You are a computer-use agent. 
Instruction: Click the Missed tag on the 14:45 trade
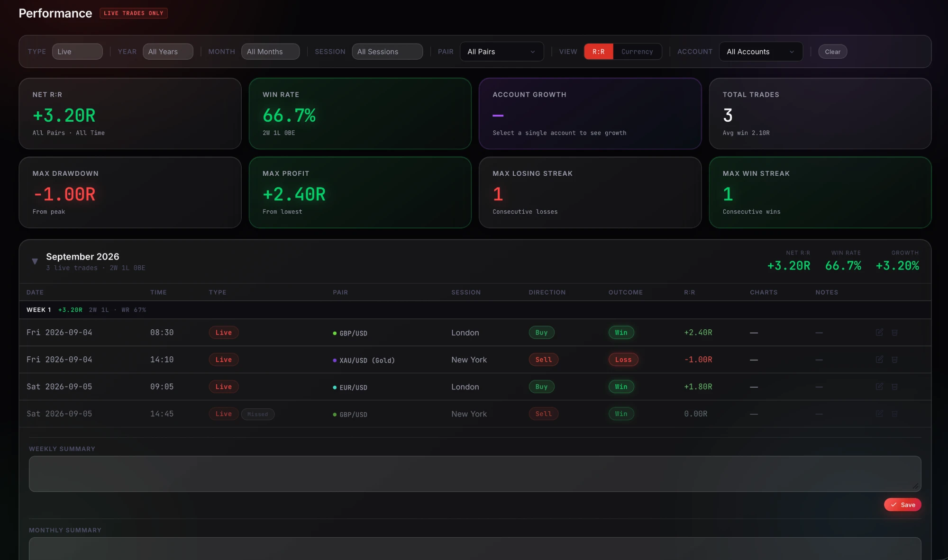(258, 414)
